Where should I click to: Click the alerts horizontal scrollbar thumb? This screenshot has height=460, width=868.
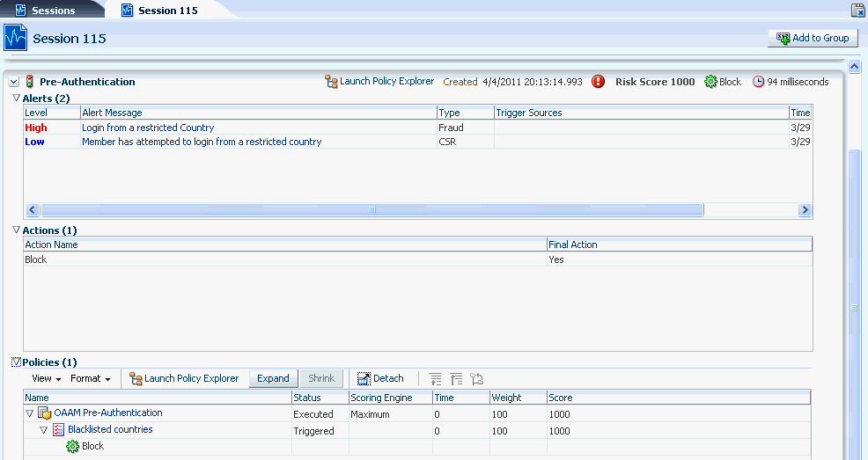(x=372, y=209)
